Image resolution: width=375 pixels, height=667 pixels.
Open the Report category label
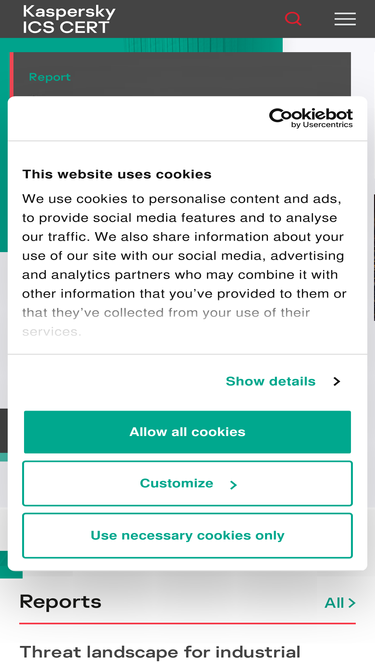[x=49, y=77]
